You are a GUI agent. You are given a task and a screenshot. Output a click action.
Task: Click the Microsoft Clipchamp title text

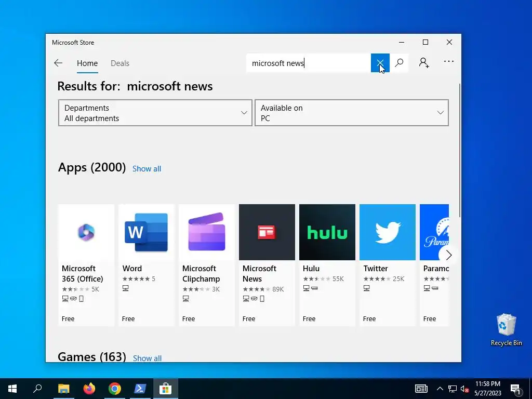pyautogui.click(x=201, y=273)
